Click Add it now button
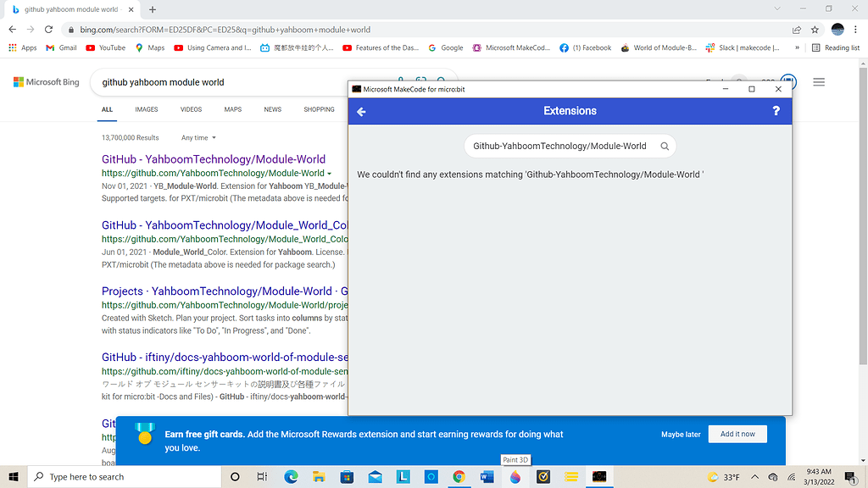The image size is (868, 488). (737, 435)
